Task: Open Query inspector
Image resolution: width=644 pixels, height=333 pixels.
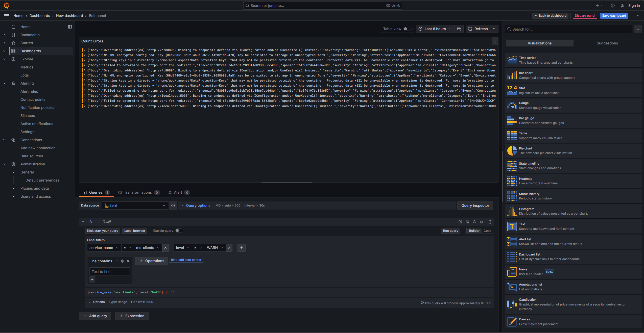Action: [x=475, y=206]
